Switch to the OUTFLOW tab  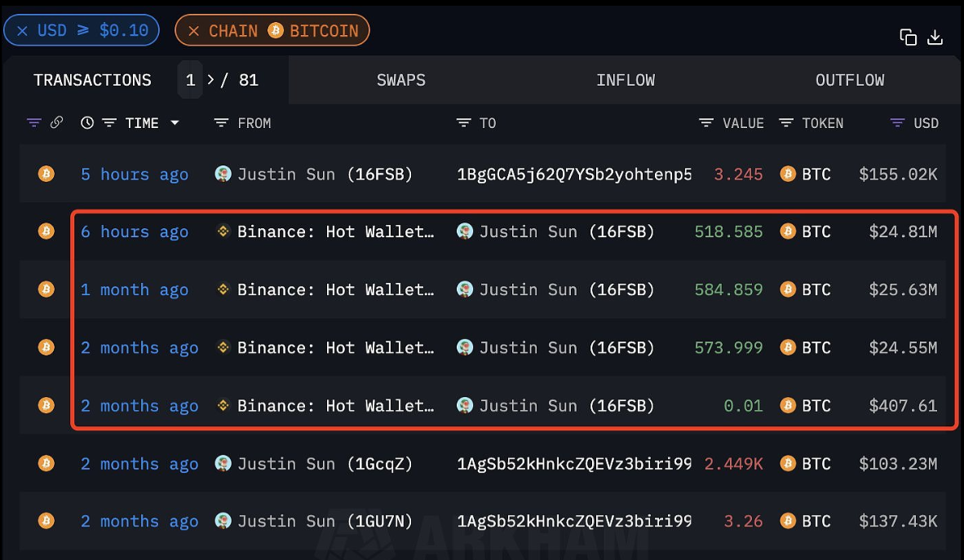tap(849, 80)
